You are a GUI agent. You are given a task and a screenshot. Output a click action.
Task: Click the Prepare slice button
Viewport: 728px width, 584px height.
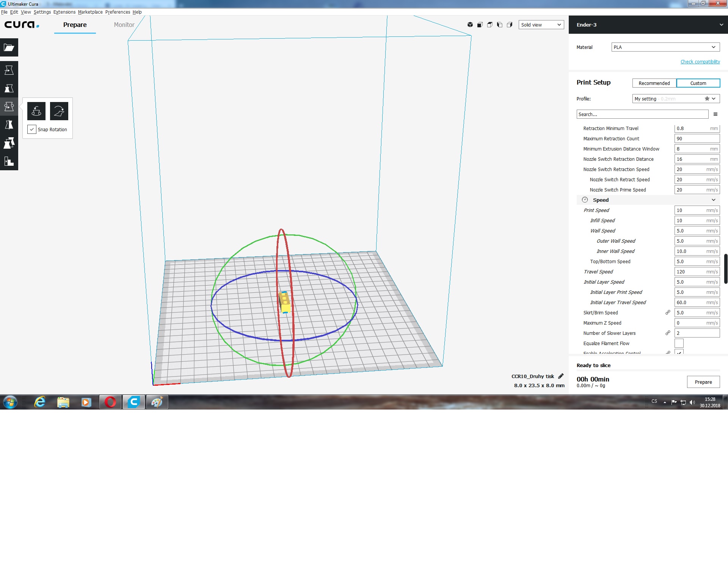(x=703, y=382)
